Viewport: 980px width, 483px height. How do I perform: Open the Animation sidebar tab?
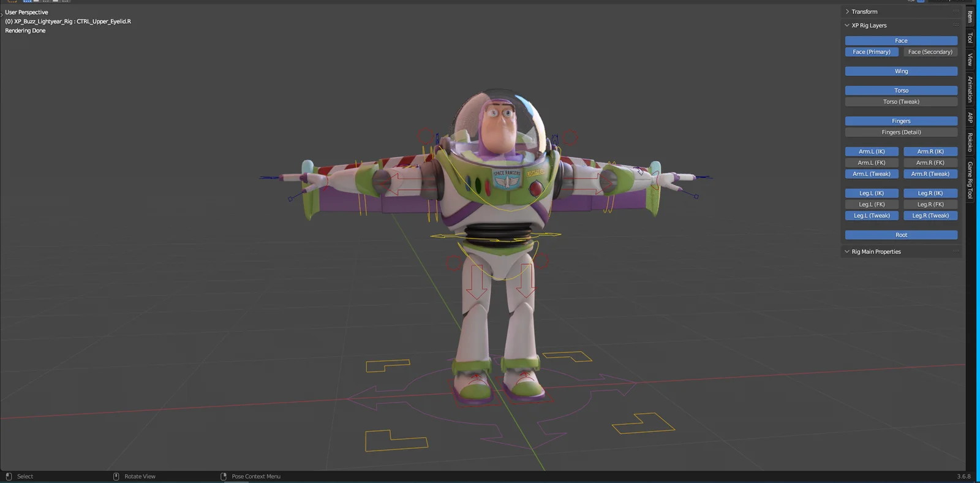pos(970,89)
